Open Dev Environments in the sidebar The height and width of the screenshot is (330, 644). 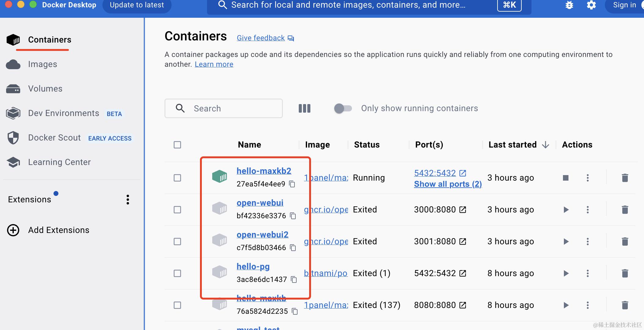64,113
